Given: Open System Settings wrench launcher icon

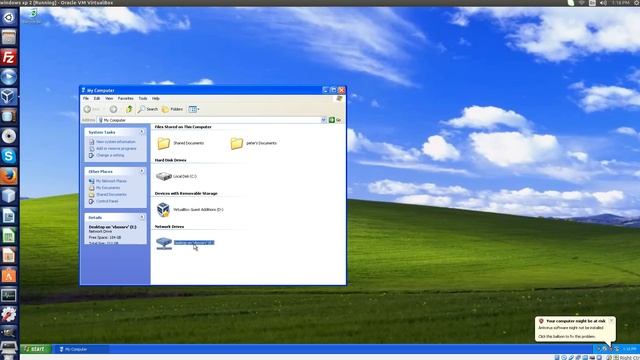Looking at the screenshot, I should (x=9, y=315).
